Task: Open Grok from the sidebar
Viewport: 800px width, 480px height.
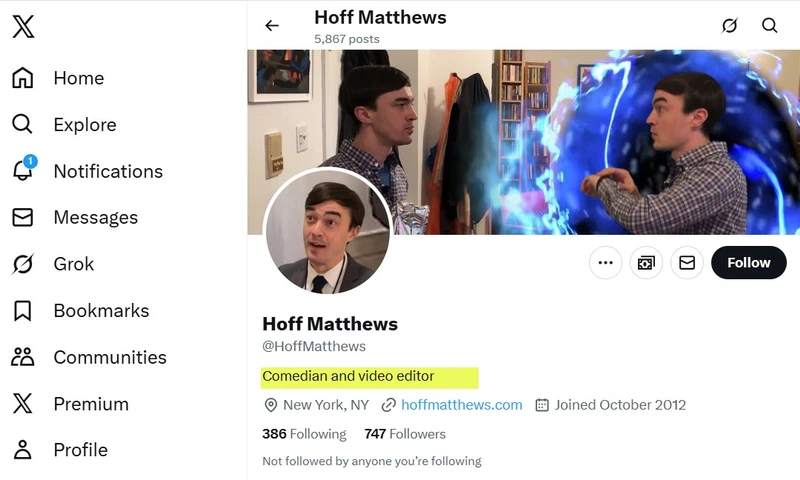Action: pyautogui.click(x=73, y=264)
